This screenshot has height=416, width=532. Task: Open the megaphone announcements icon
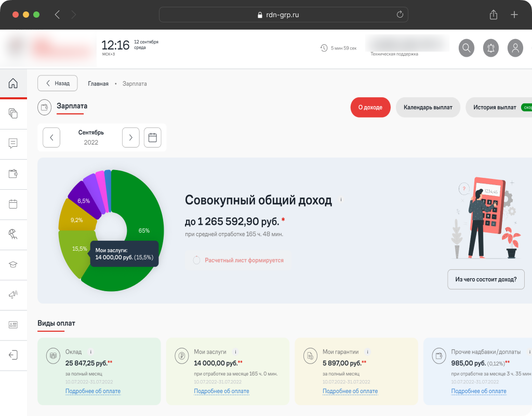[x=13, y=294]
